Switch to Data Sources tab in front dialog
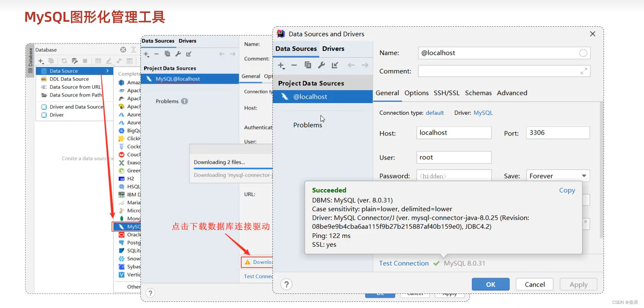The height and width of the screenshot is (308, 644). [x=296, y=49]
